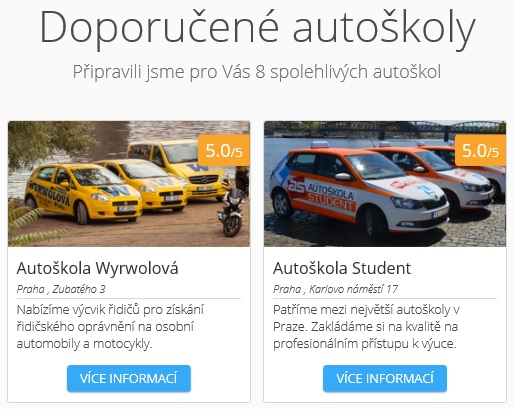Click the motorcycle in Wyrwolová photo
This screenshot has height=409, width=514.
(233, 212)
